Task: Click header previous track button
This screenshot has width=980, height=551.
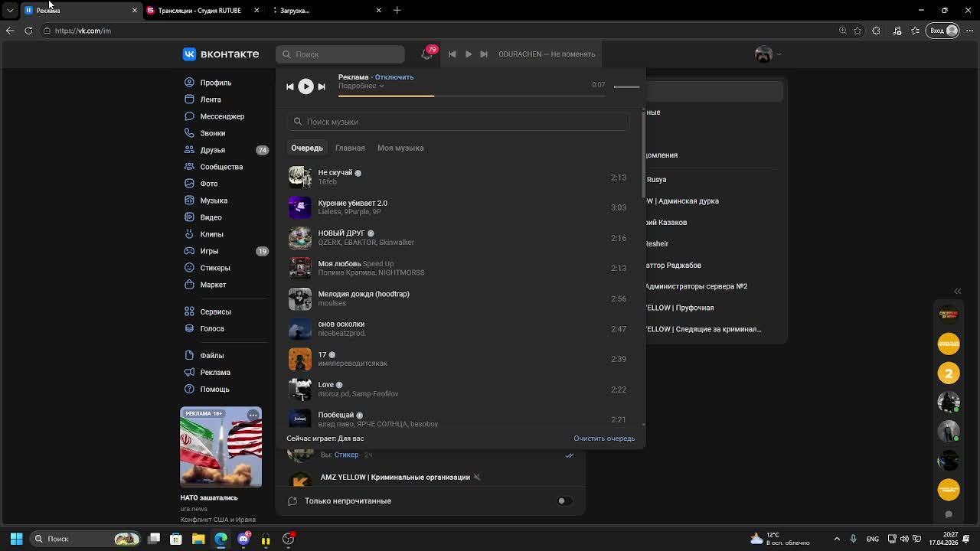Action: 452,54
